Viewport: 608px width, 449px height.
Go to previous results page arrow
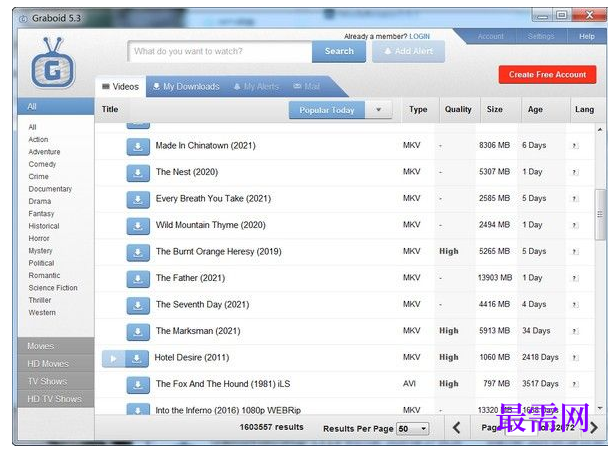coord(457,428)
